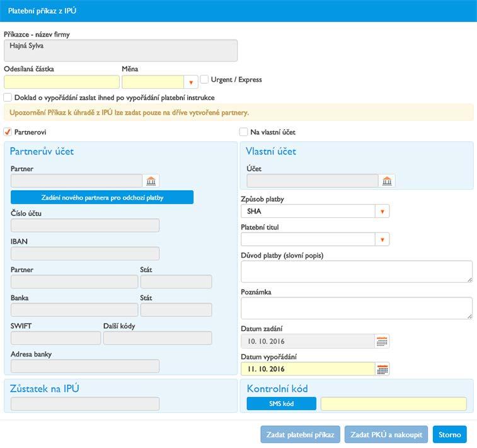Expand the Platební titul dropdown
This screenshot has width=477, height=448.
click(382, 239)
